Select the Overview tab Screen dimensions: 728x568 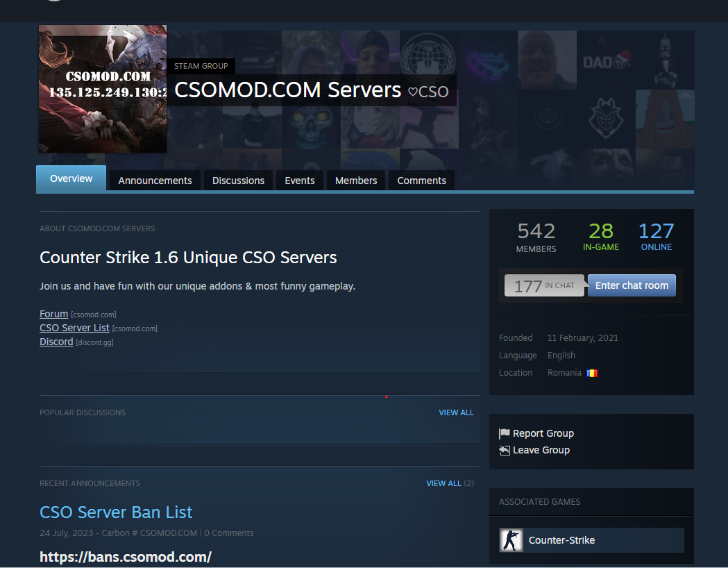(71, 179)
